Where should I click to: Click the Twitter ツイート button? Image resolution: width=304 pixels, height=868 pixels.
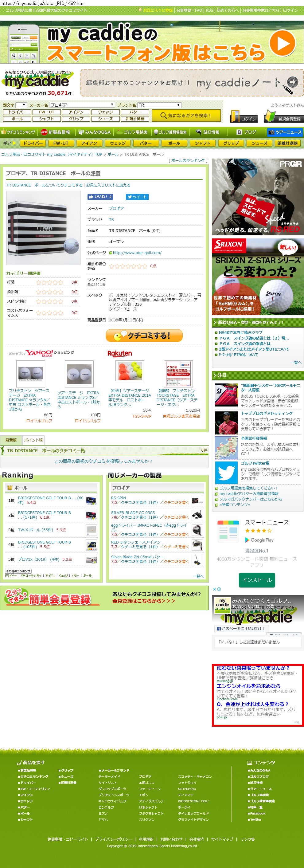coord(137,197)
